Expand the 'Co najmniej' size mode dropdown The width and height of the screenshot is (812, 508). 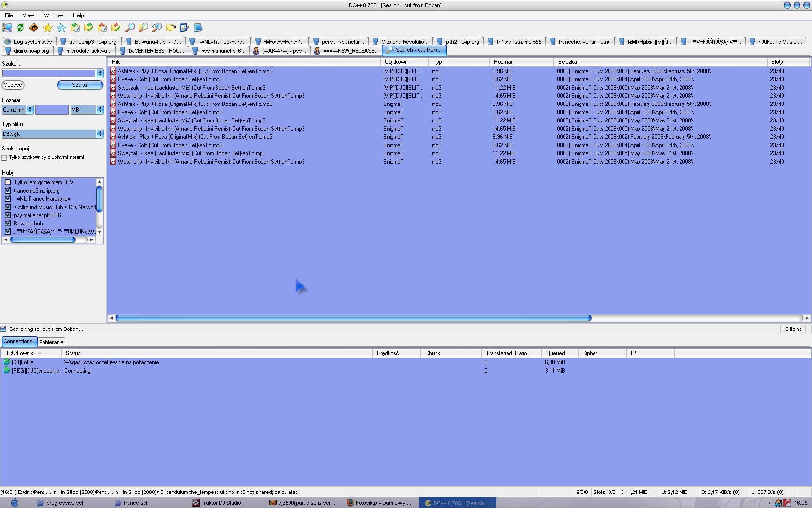[x=17, y=110]
